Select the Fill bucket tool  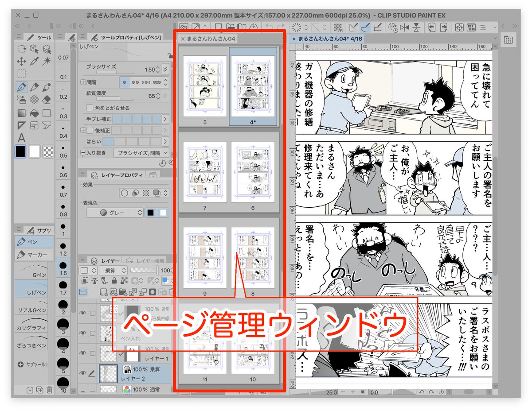tap(34, 113)
